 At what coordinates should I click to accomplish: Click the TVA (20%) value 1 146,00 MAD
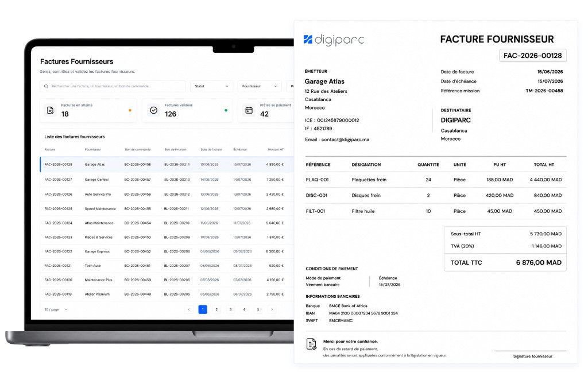547,246
